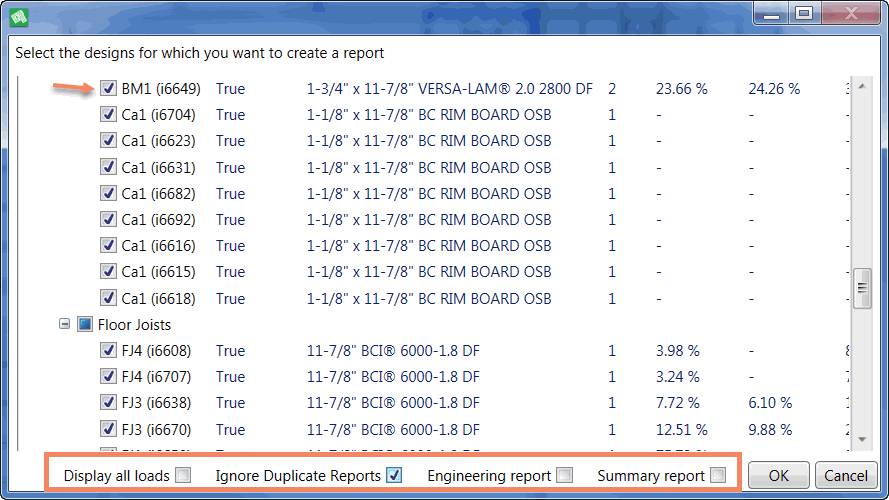Viewport: 889px width, 500px height.
Task: Toggle the Ca1 (i6623) checkbox
Action: (x=108, y=141)
